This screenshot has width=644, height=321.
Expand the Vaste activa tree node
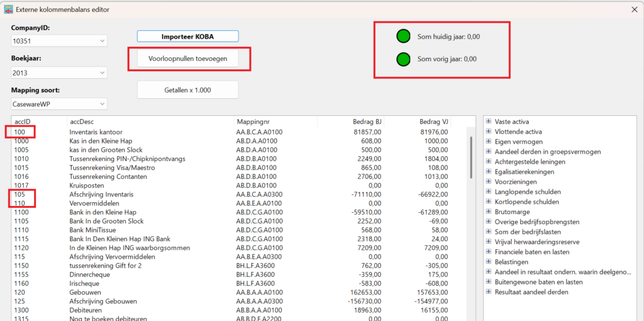tap(489, 121)
